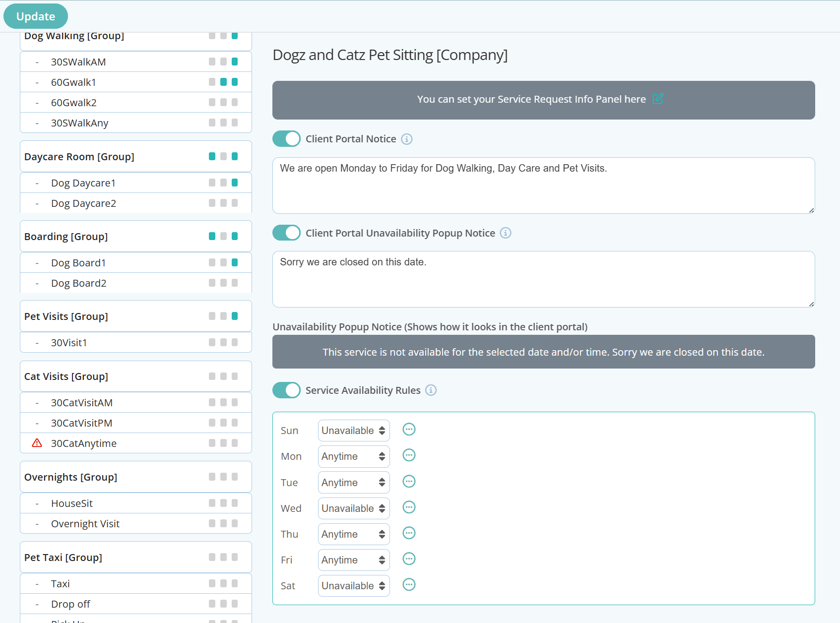The image size is (840, 623).
Task: Open more options for Tuesday availability
Action: [409, 482]
